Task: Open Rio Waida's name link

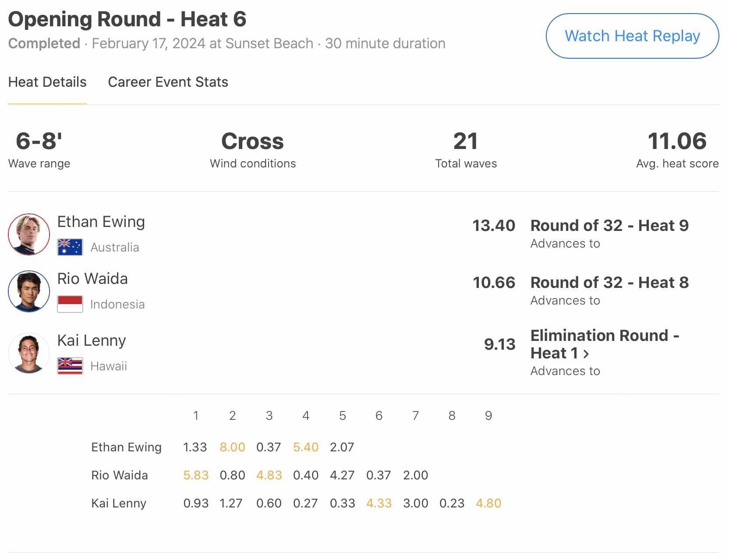Action: click(x=92, y=279)
